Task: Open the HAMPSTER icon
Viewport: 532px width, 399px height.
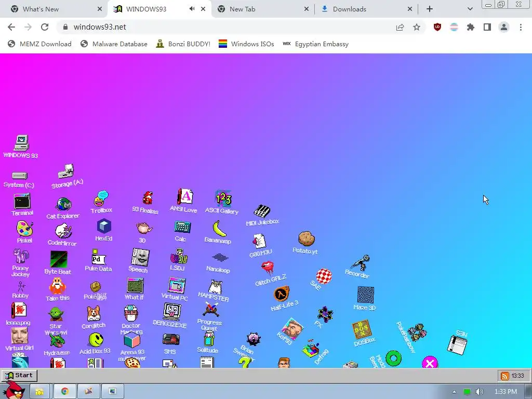Action: coord(215,287)
